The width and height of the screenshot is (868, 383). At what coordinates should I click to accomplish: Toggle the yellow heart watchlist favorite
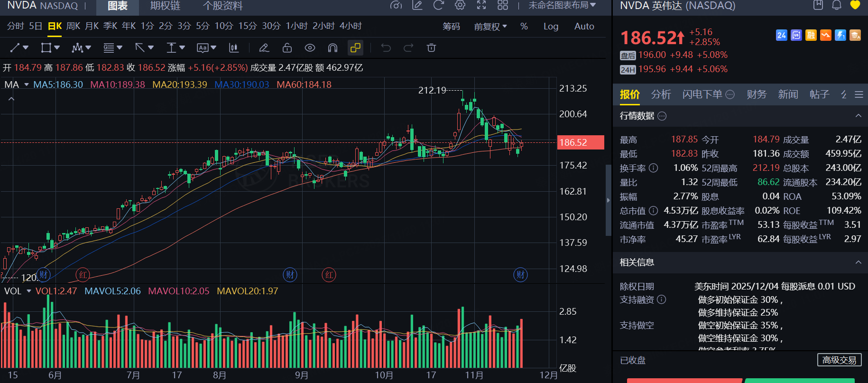pos(855,5)
